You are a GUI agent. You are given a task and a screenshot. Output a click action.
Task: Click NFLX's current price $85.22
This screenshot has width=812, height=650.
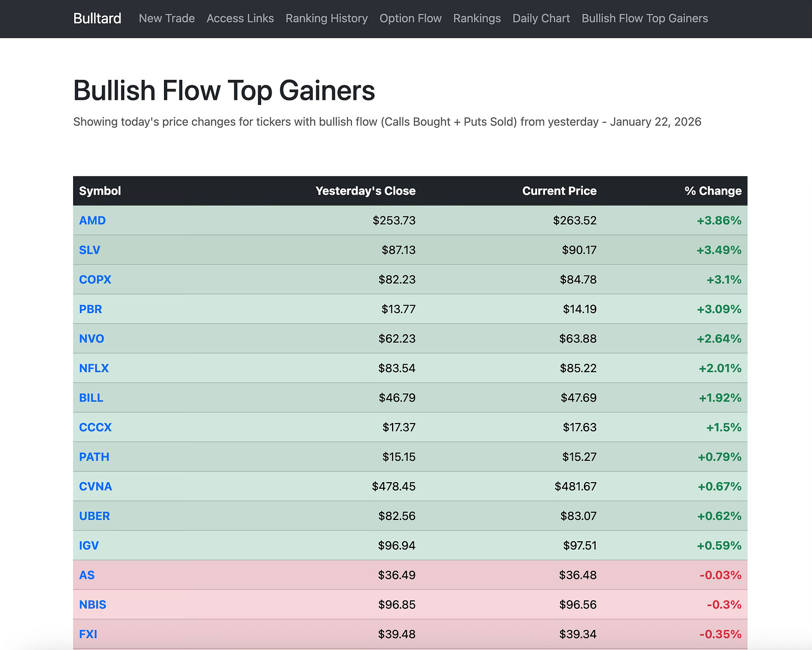click(x=578, y=368)
